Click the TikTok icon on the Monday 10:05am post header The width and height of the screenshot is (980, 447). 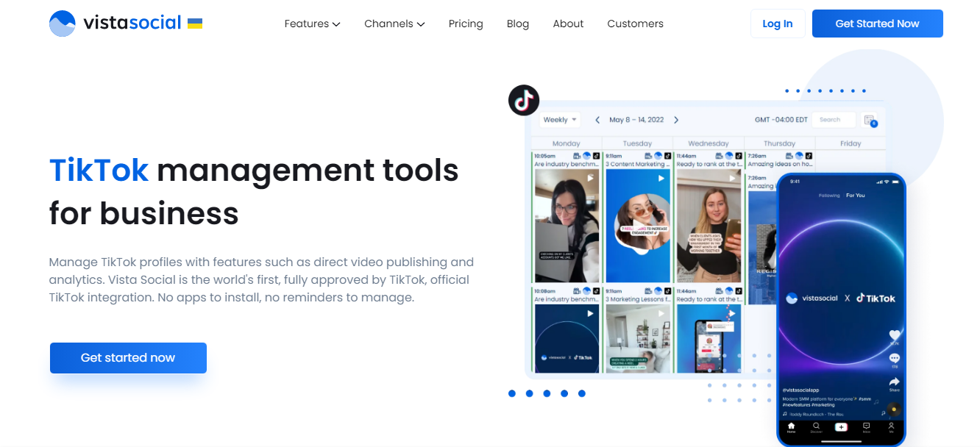pyautogui.click(x=596, y=156)
